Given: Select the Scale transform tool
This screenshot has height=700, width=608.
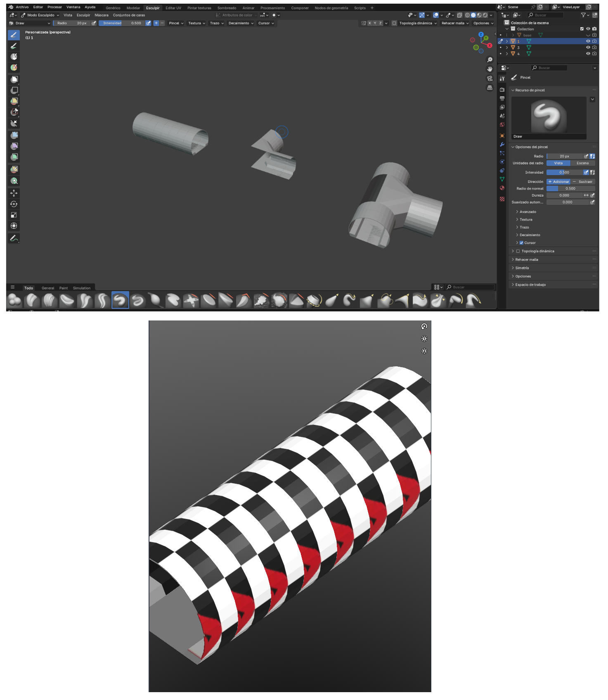Looking at the screenshot, I should [x=14, y=215].
